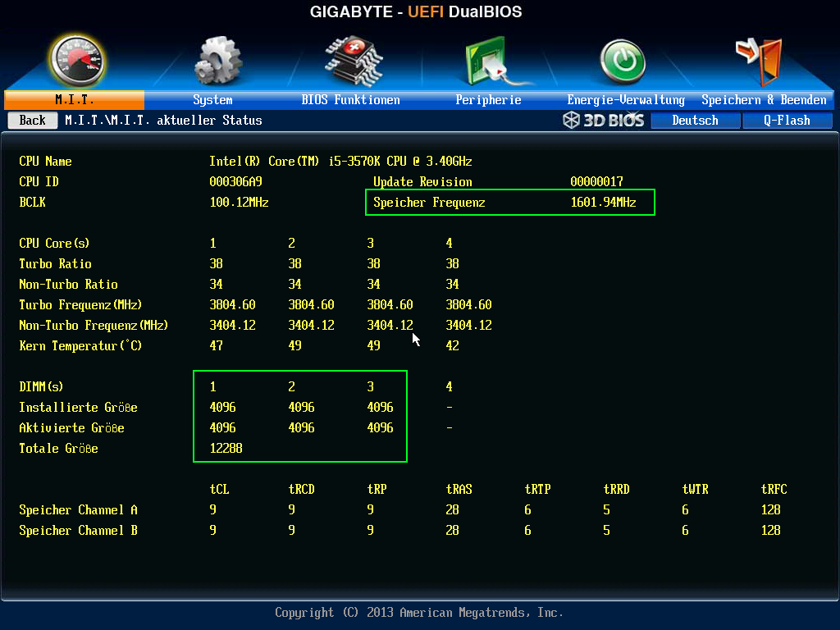Click Speicher Frequenz value 1601.94MHz
Viewport: 840px width, 630px height.
coord(603,202)
